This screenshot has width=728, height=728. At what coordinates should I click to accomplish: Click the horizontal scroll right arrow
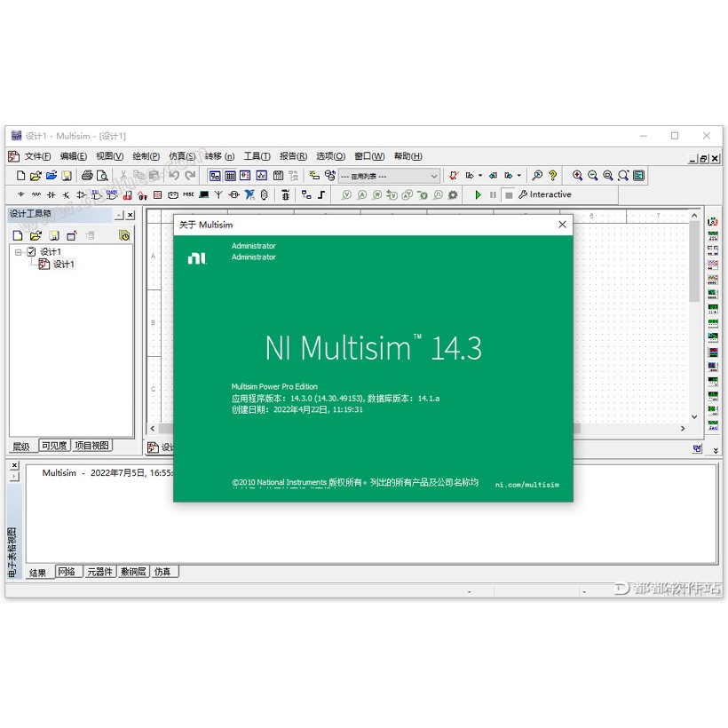pyautogui.click(x=683, y=428)
